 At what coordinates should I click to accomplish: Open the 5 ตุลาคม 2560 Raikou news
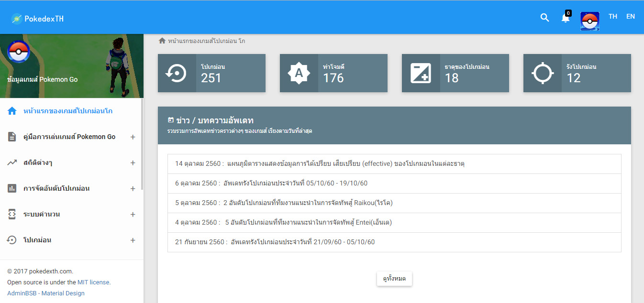tap(394, 203)
